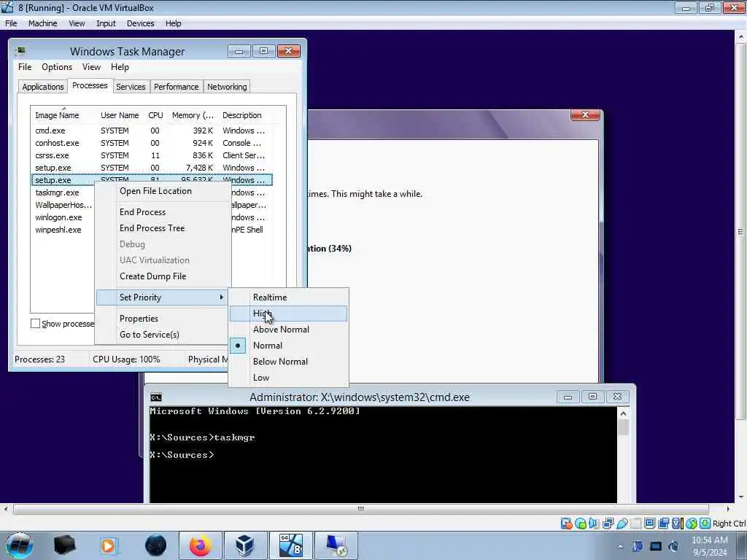This screenshot has height=560, width=747.
Task: Toggle 'Show processes' from all users checkbox
Action: (35, 323)
